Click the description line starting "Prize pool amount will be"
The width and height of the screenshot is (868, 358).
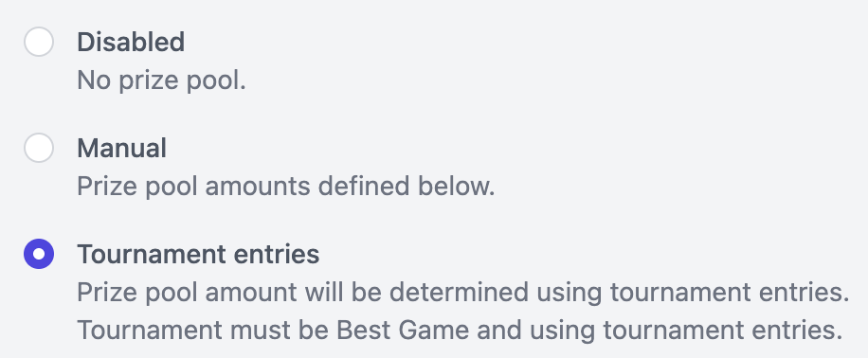[462, 293]
